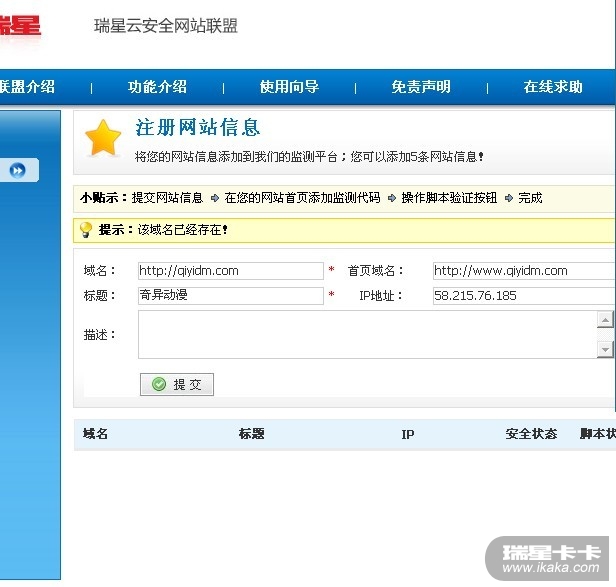Click inside the 描述 text area
The image size is (616, 587).
367,334
